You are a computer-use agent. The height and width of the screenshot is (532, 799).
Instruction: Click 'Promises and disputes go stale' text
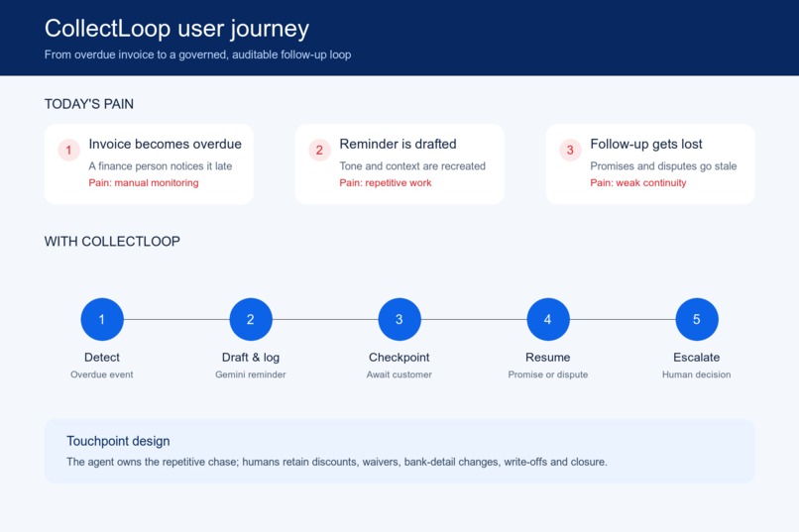tap(663, 166)
